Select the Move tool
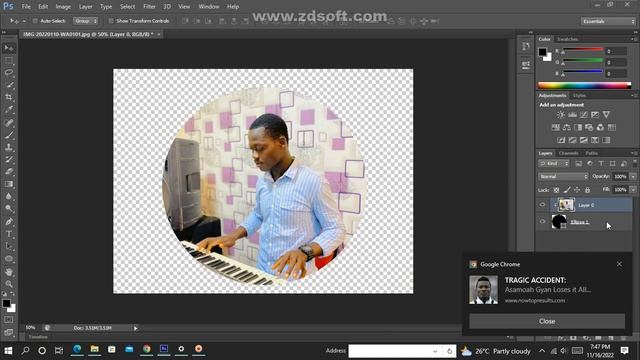640x360 pixels. click(9, 48)
